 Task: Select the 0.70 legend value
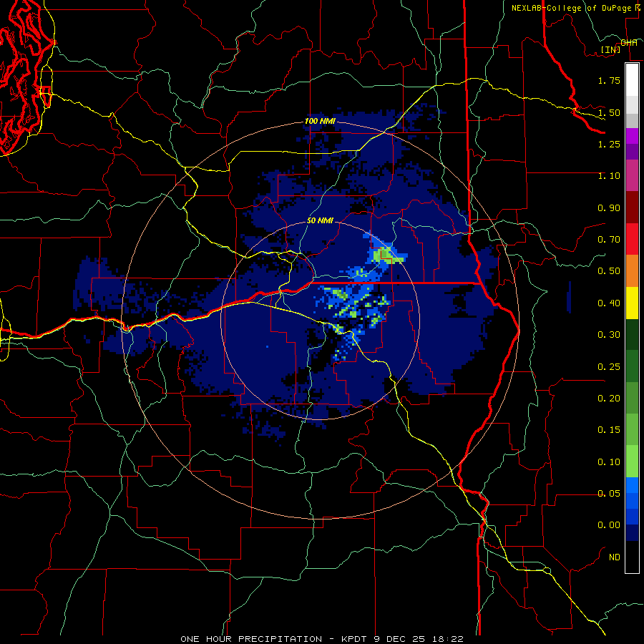(x=609, y=240)
